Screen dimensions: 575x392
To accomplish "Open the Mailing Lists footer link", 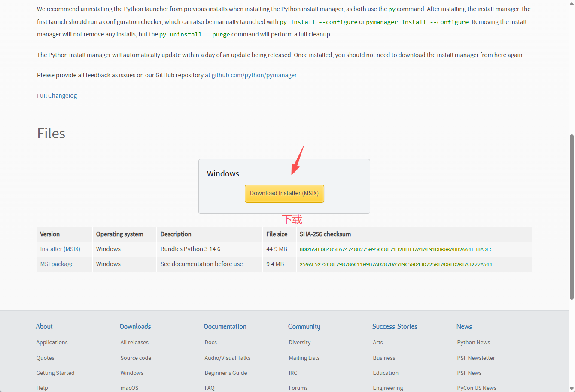I will pyautogui.click(x=304, y=358).
